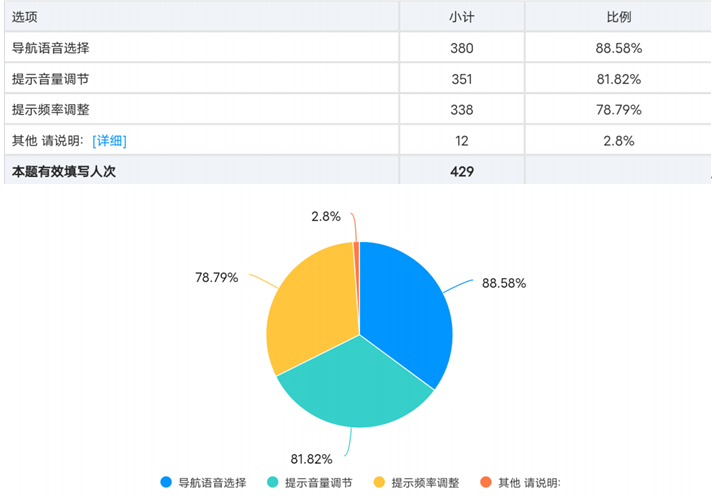Toggle 导航语音选择 legend label

point(212,482)
